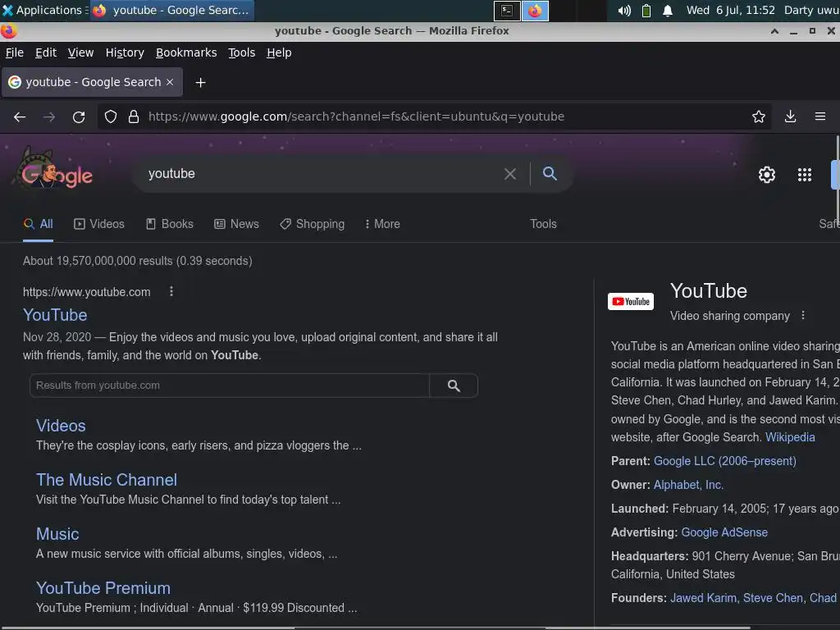Open The Music Channel sitelink
Viewport: 840px width, 630px height.
pos(107,480)
